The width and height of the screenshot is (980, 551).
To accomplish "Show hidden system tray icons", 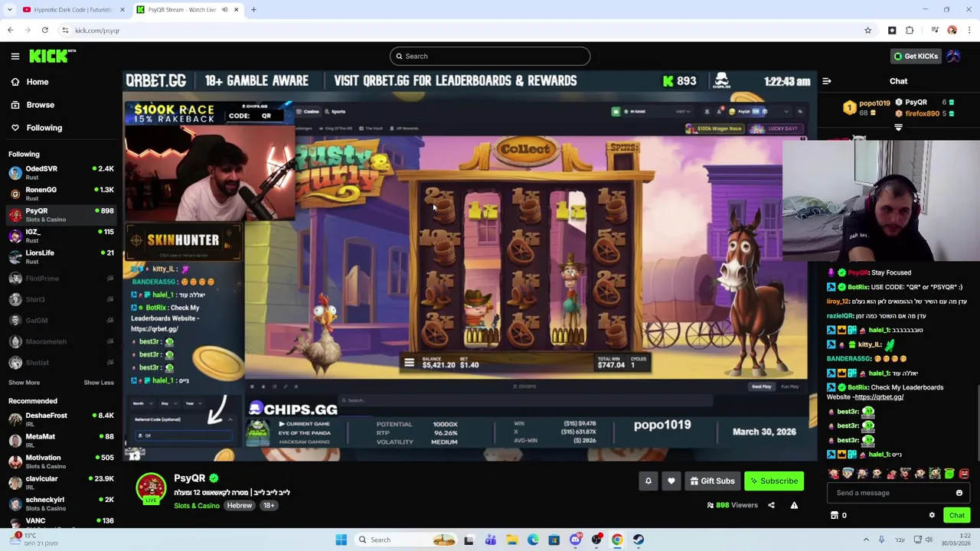I will (867, 540).
